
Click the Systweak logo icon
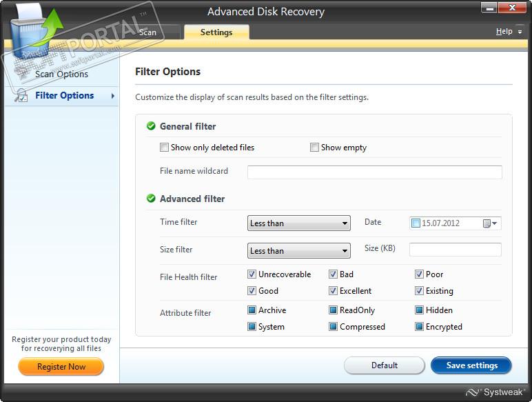472,392
